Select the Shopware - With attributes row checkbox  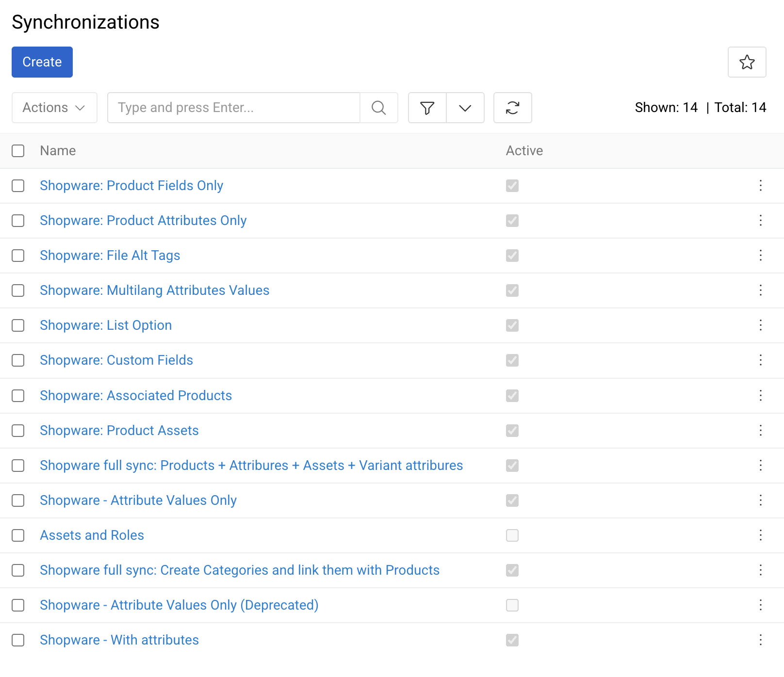pyautogui.click(x=18, y=640)
